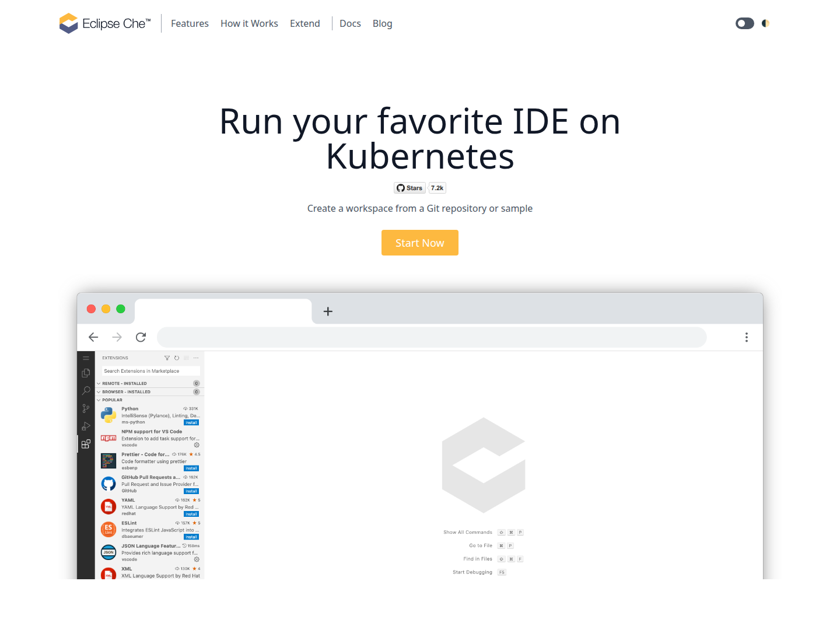Click the GitHub Stars button
Image resolution: width=840 pixels, height=630 pixels.
click(x=409, y=188)
